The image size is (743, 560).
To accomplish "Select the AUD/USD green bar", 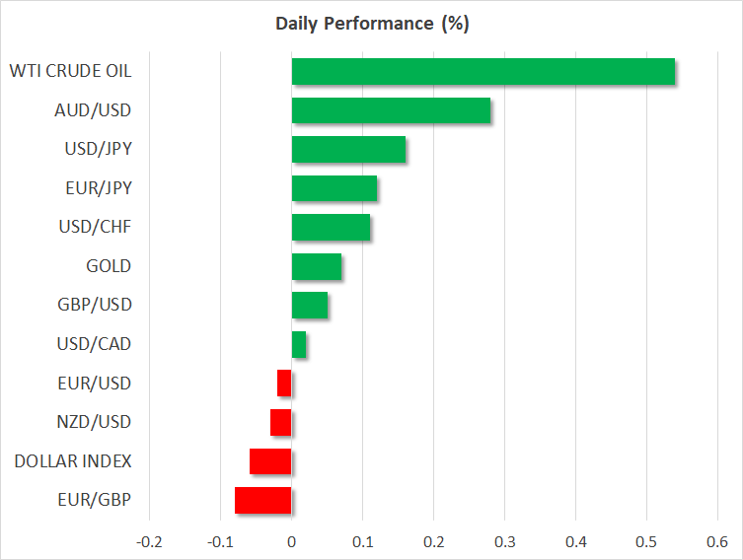I will 391,110.
